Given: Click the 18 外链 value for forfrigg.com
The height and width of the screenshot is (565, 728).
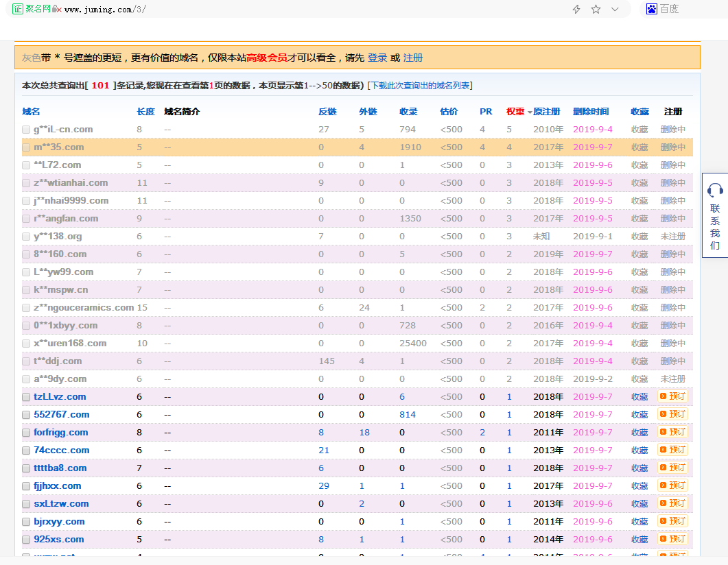Looking at the screenshot, I should click(364, 433).
